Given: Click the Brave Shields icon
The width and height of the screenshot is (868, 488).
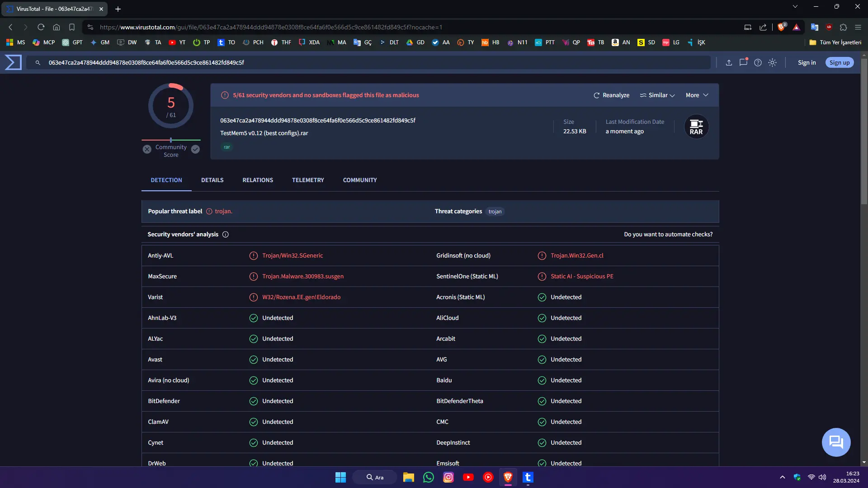Looking at the screenshot, I should (x=782, y=27).
